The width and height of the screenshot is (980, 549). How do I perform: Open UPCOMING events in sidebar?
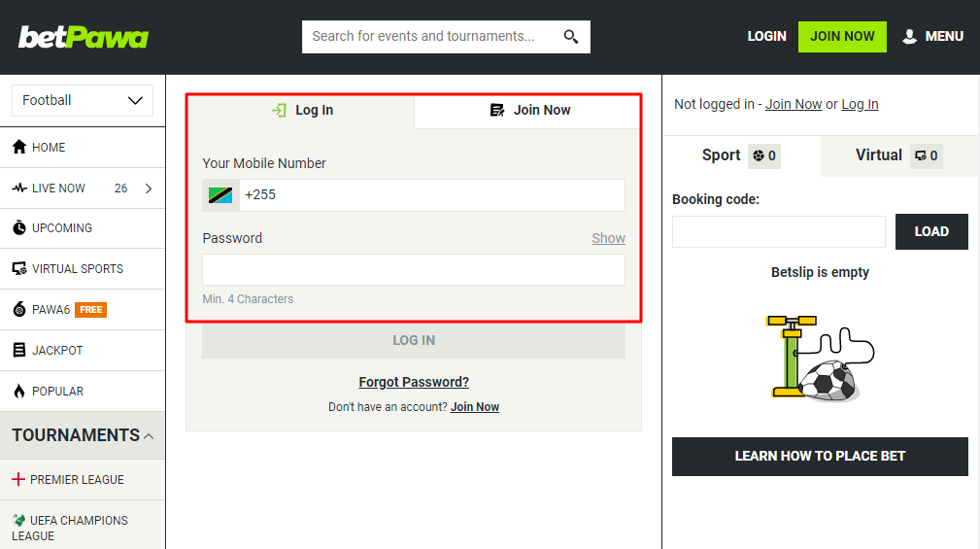point(83,228)
